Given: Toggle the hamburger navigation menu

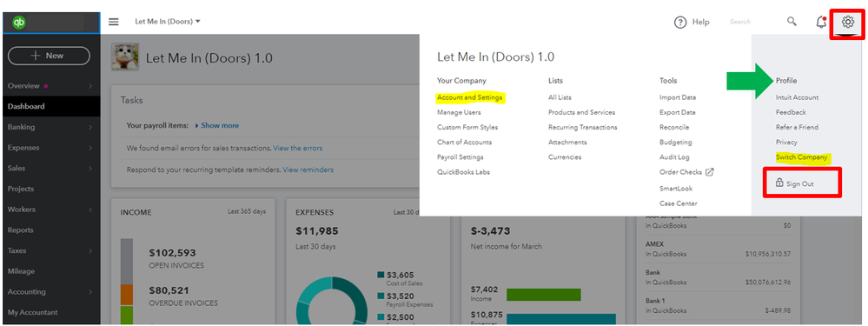Looking at the screenshot, I should coord(114,22).
